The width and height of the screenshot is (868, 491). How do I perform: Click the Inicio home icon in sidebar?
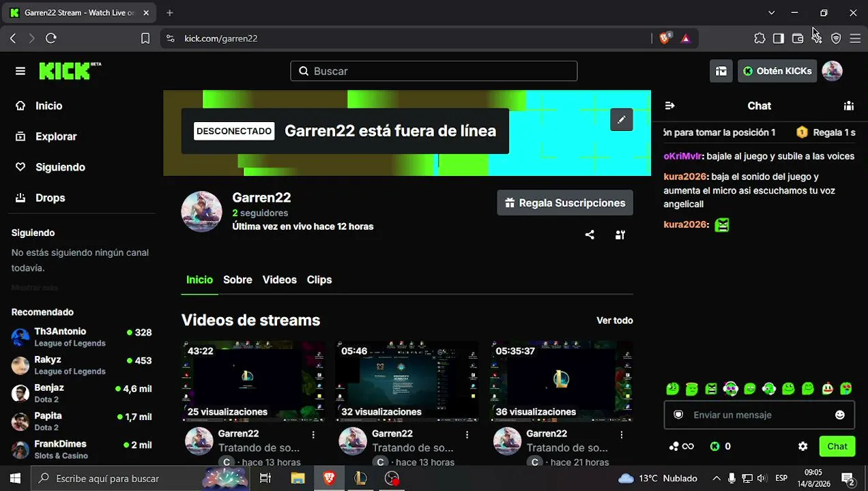tap(20, 106)
